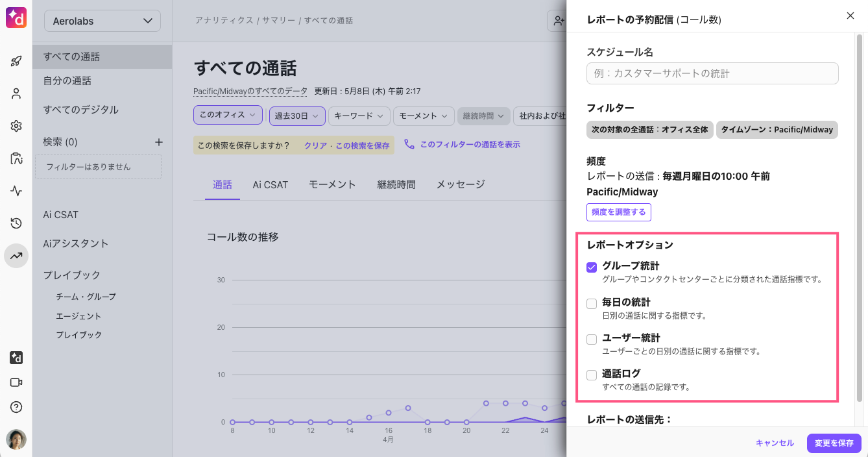Screen dimensions: 868x457
Task: Open the このオフィス filter dropdown
Action: (x=228, y=115)
